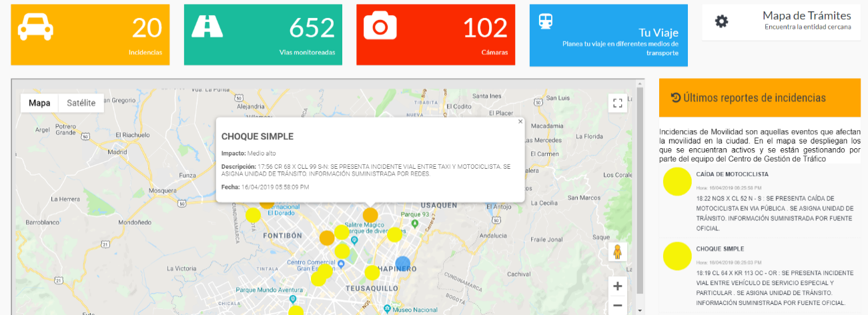Click the CHOQUE SIMPLE heading in info window
This screenshot has width=868, height=315.
pyautogui.click(x=257, y=136)
